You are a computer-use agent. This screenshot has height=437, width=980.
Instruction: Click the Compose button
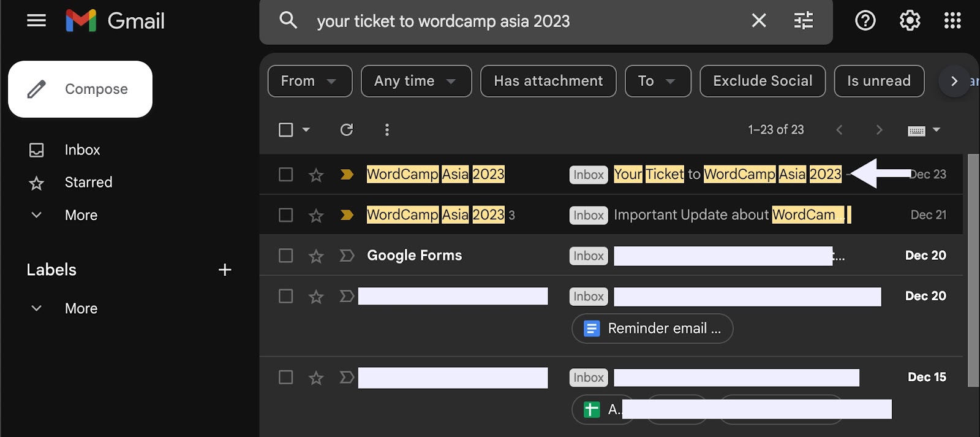pos(80,89)
